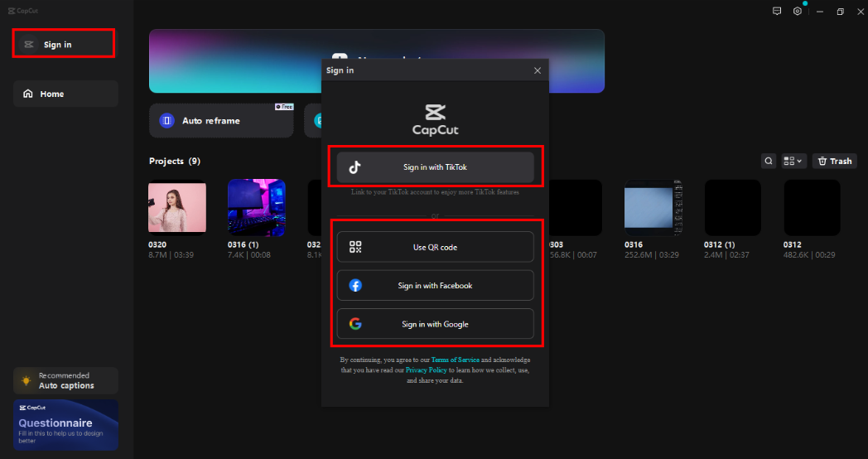This screenshot has height=459, width=868.
Task: Click the Free badge on Auto reframe
Action: point(284,107)
